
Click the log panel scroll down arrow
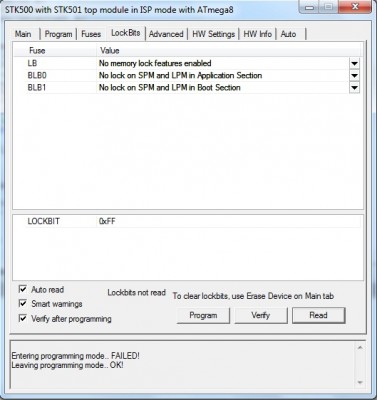click(x=360, y=382)
